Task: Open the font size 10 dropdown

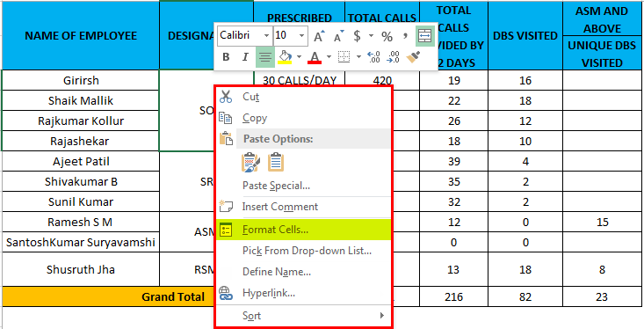Action: tap(302, 36)
